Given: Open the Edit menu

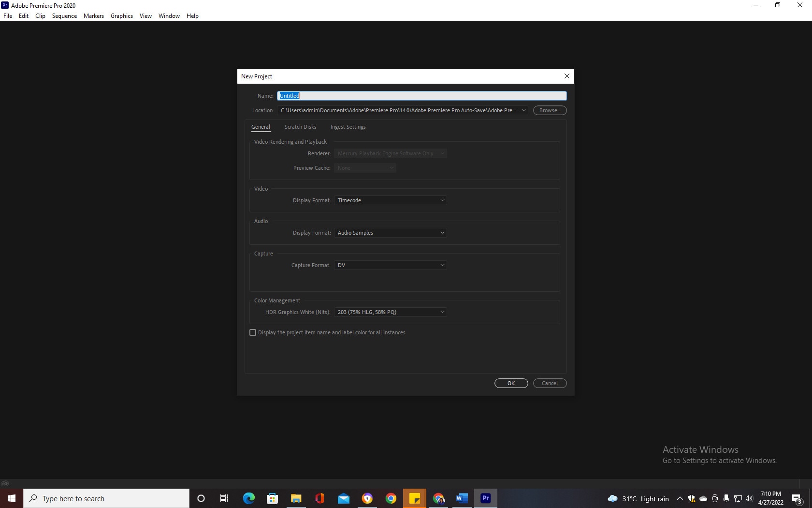Looking at the screenshot, I should point(24,15).
